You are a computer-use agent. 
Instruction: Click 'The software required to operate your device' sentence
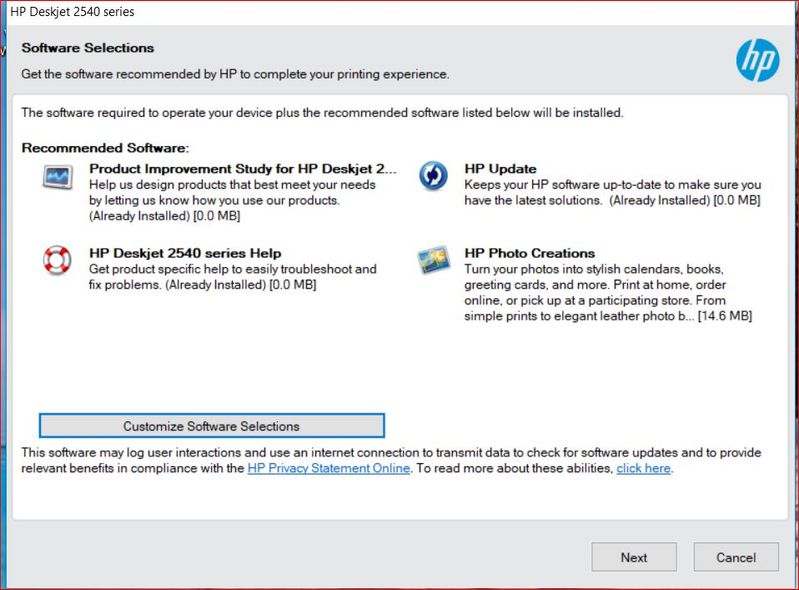tap(322, 113)
